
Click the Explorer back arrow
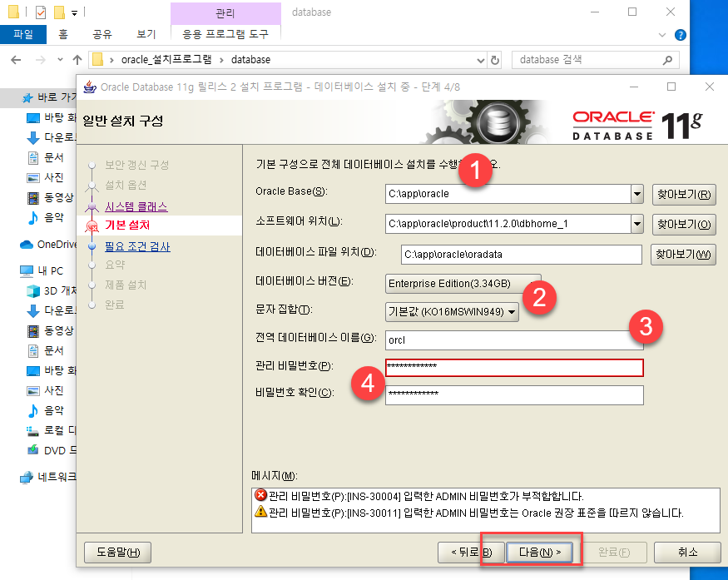click(x=16, y=59)
